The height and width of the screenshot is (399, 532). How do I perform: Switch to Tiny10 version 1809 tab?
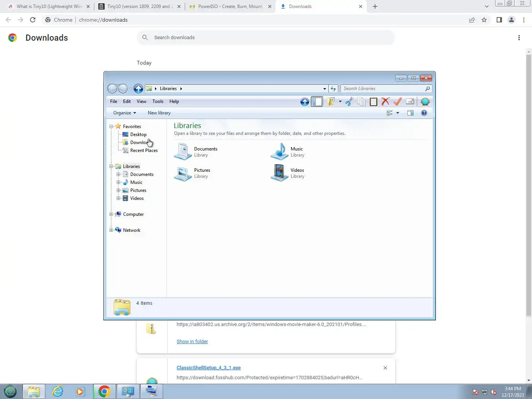140,6
